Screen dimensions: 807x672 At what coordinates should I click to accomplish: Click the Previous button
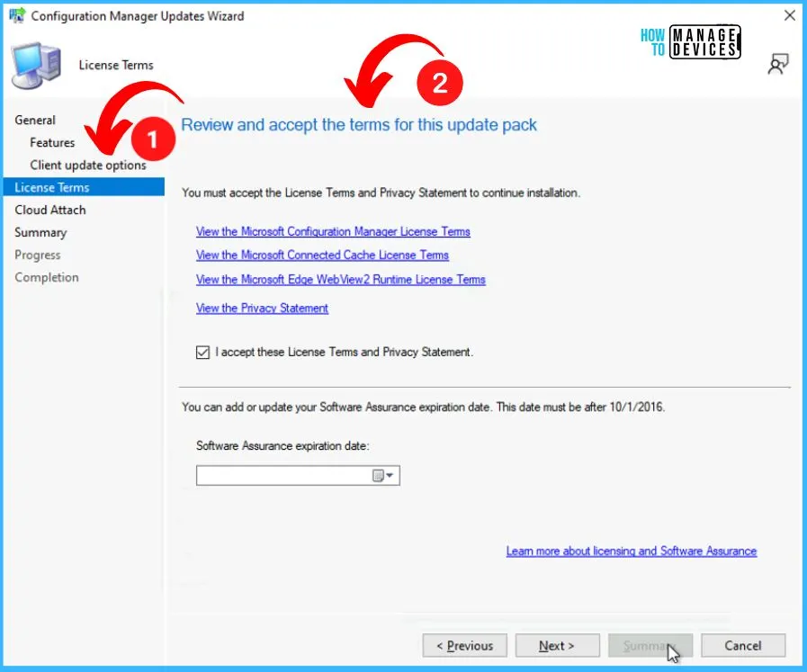(465, 645)
